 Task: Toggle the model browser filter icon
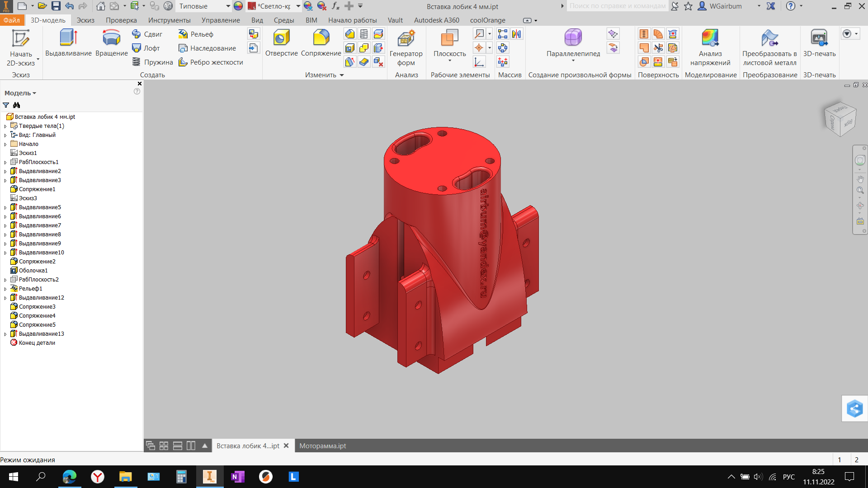[x=6, y=105]
